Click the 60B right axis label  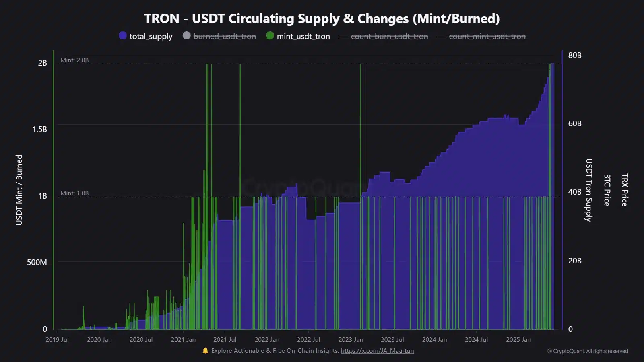(x=575, y=123)
